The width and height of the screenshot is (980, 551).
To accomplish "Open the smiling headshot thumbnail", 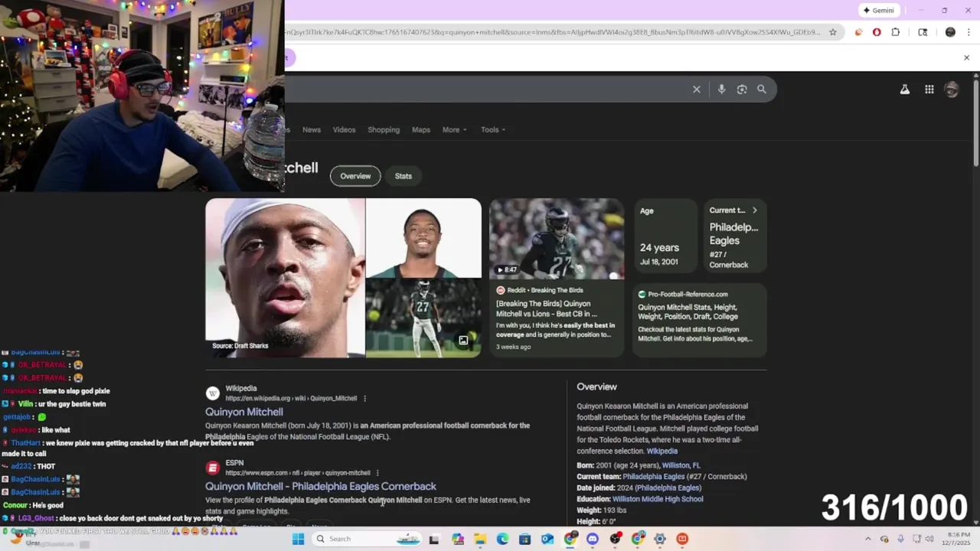I will click(x=423, y=238).
